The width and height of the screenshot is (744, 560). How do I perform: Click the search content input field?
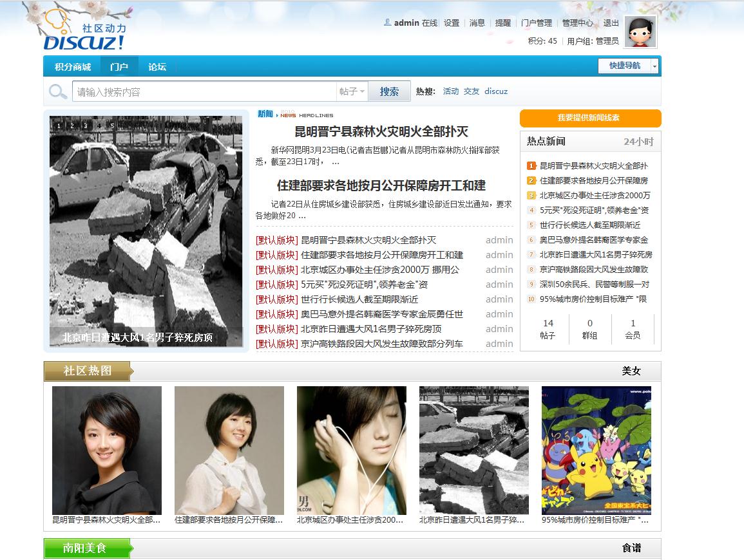click(x=204, y=91)
